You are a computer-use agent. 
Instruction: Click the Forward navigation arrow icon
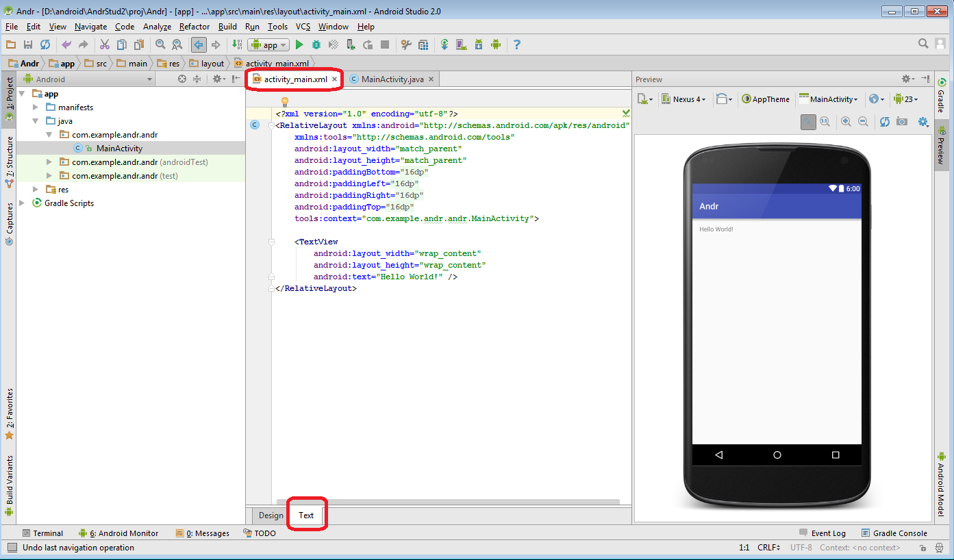216,44
